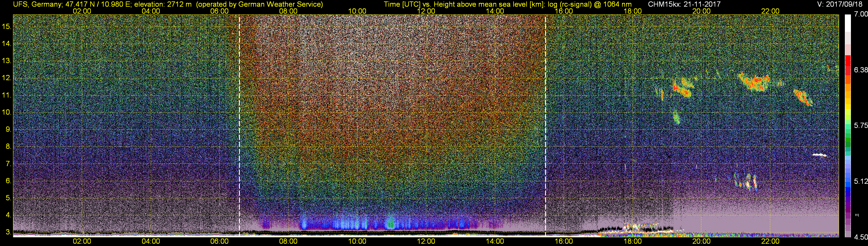This screenshot has height=246, width=868.
Task: Click the '3.' km height axis label
Action: (8, 232)
